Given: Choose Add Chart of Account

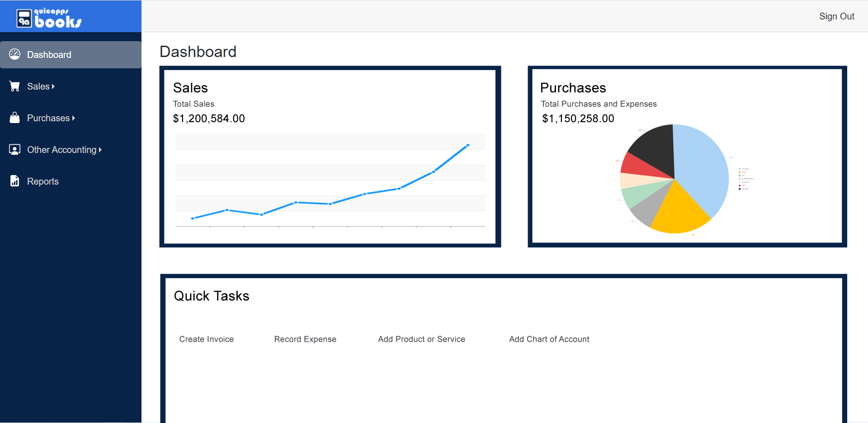Looking at the screenshot, I should [x=549, y=339].
